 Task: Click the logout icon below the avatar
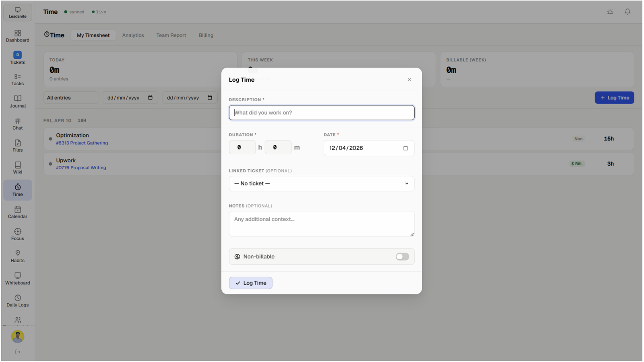(x=18, y=352)
